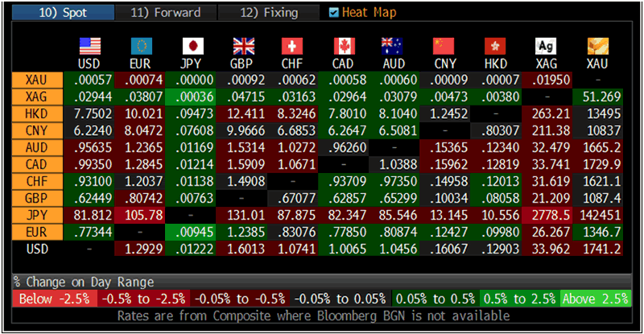Click the European Union flag icon
Image resolution: width=644 pixels, height=334 pixels.
point(141,45)
